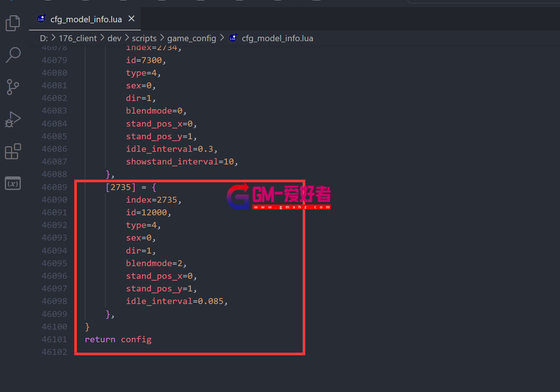The image size is (560, 392).
Task: Select the cfg_model_info.lua editor tab
Action: (86, 19)
